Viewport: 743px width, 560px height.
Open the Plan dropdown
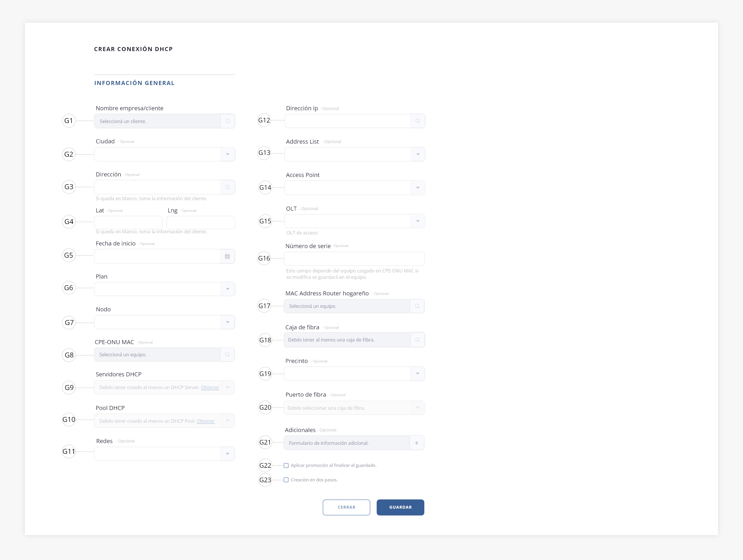228,289
